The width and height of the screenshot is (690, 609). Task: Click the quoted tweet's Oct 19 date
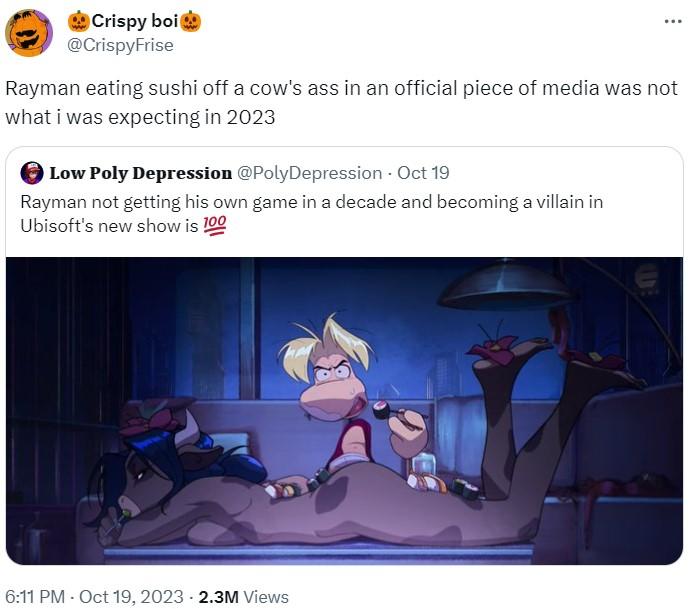(423, 173)
